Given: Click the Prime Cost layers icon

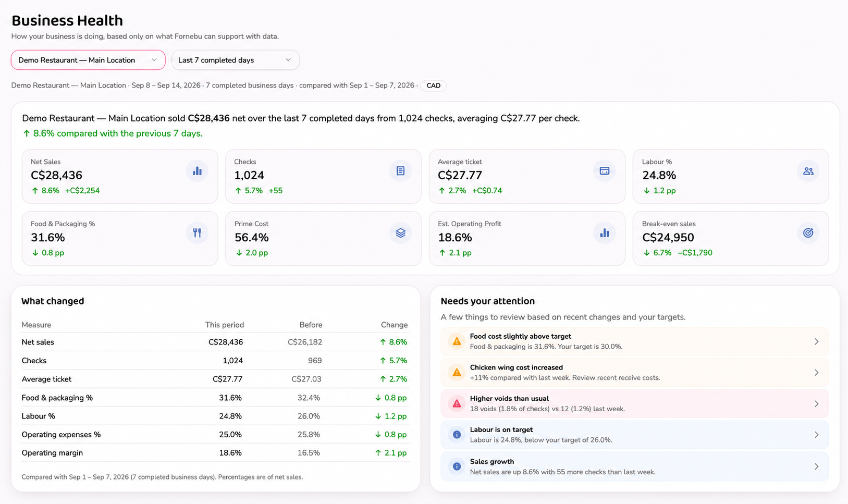Looking at the screenshot, I should (x=400, y=233).
